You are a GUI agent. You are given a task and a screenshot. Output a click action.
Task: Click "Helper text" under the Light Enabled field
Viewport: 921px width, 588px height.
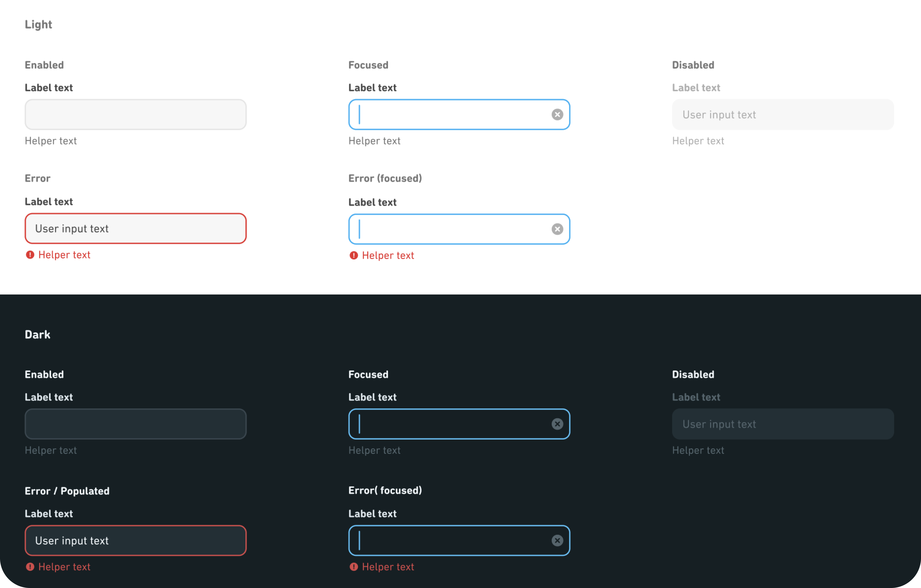[x=51, y=141]
